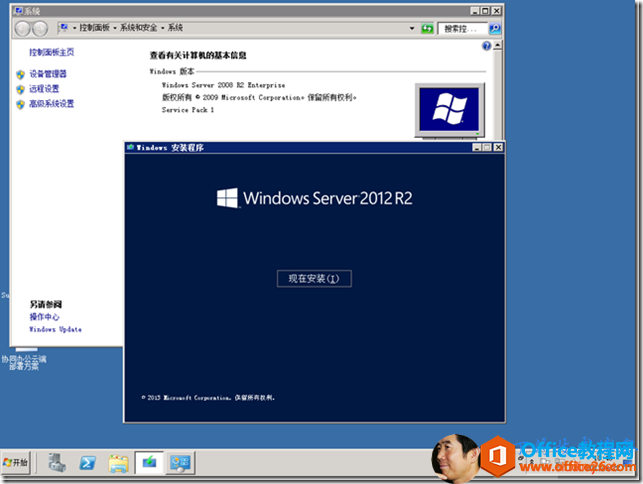Viewport: 643px width, 484px height.
Task: Close the 系统 window
Action: point(496,11)
